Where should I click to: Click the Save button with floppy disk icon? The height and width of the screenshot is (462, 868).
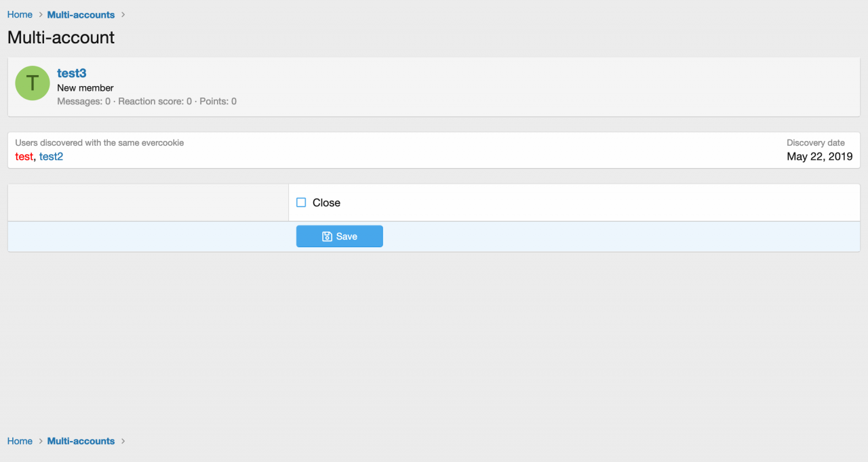(x=339, y=236)
